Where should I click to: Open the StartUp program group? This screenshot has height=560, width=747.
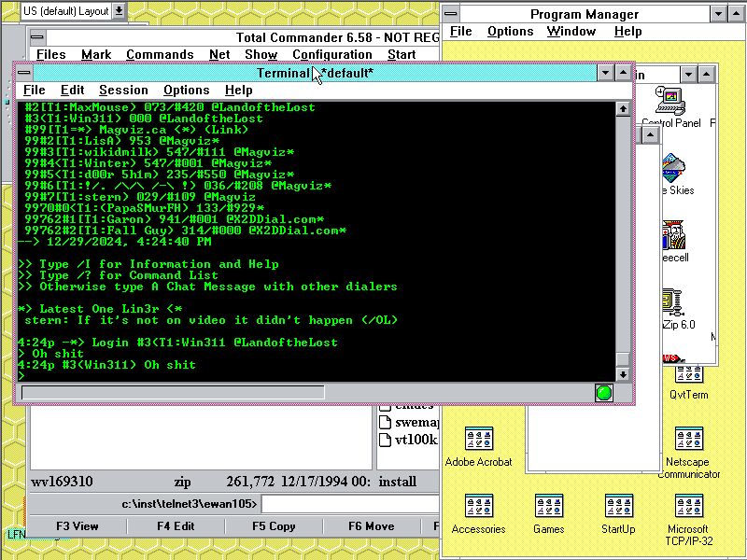tap(618, 507)
